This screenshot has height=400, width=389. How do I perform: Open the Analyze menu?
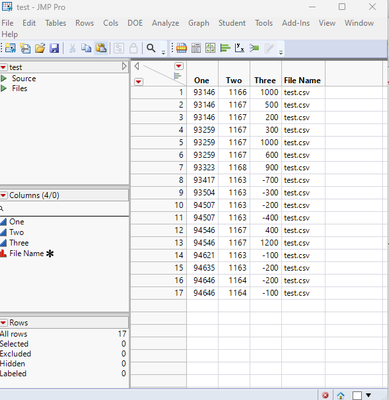pyautogui.click(x=165, y=23)
